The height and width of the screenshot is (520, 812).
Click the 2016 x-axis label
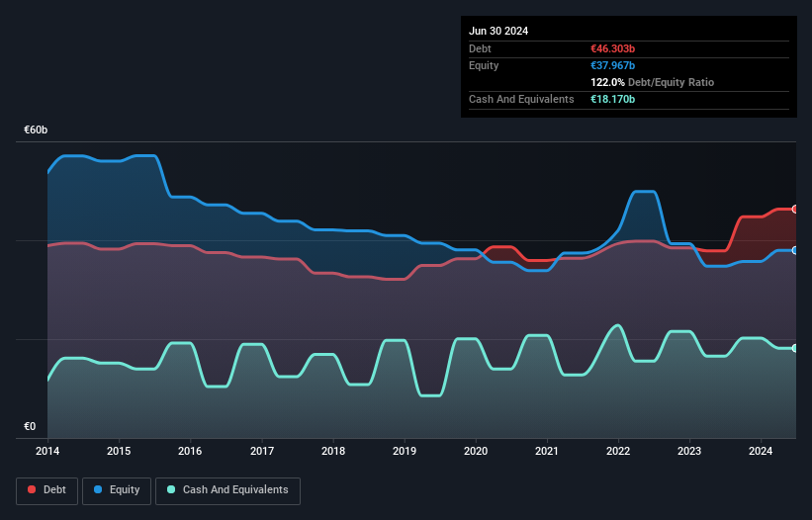point(190,451)
